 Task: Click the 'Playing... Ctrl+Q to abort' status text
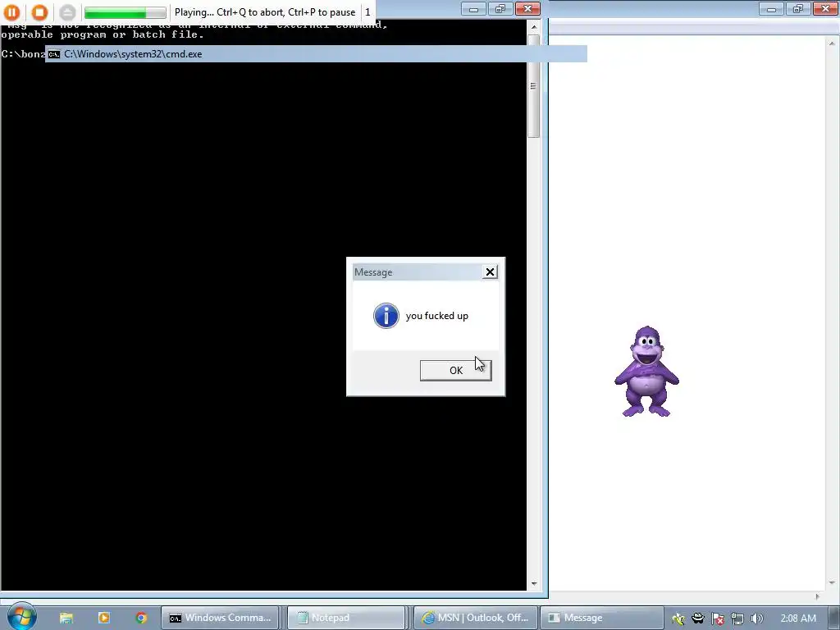click(265, 11)
